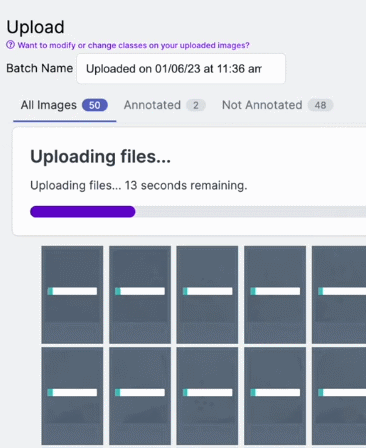The height and width of the screenshot is (448, 366).
Task: Click the Annotated count badge 2
Action: [x=196, y=105]
